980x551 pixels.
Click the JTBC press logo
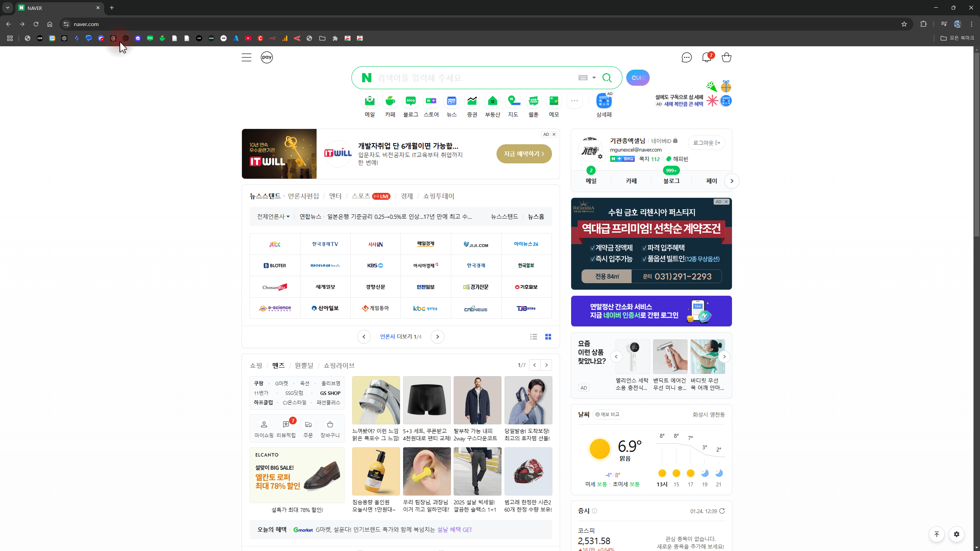pos(275,244)
